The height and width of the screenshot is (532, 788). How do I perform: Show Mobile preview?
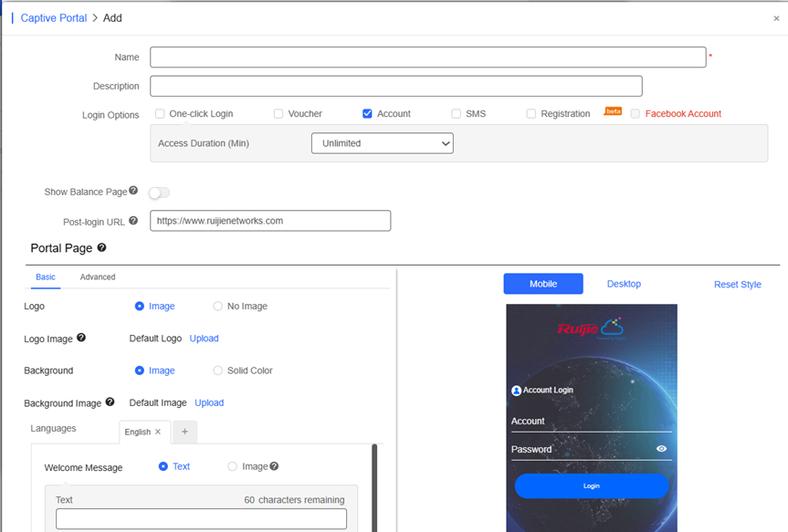[543, 284]
